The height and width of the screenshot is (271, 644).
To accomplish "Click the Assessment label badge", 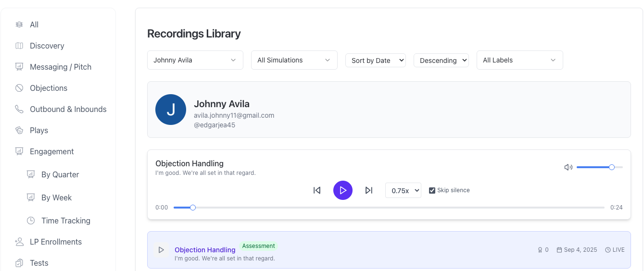I will tap(259, 246).
